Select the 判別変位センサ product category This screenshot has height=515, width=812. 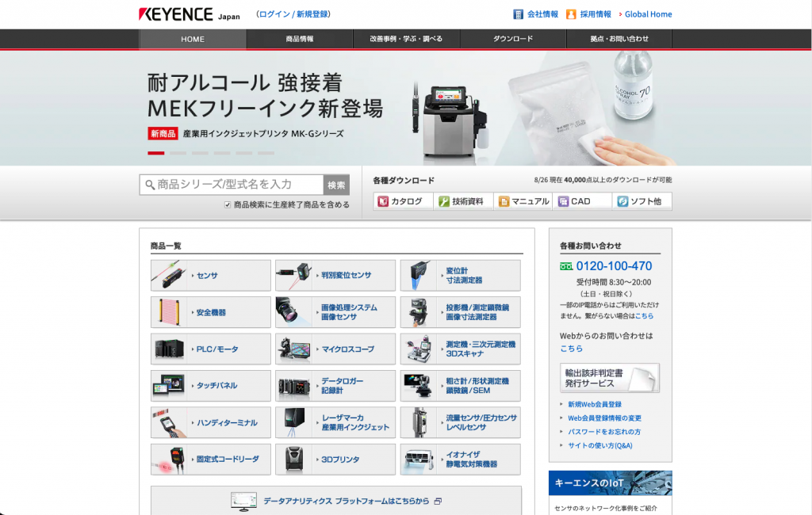tap(335, 276)
